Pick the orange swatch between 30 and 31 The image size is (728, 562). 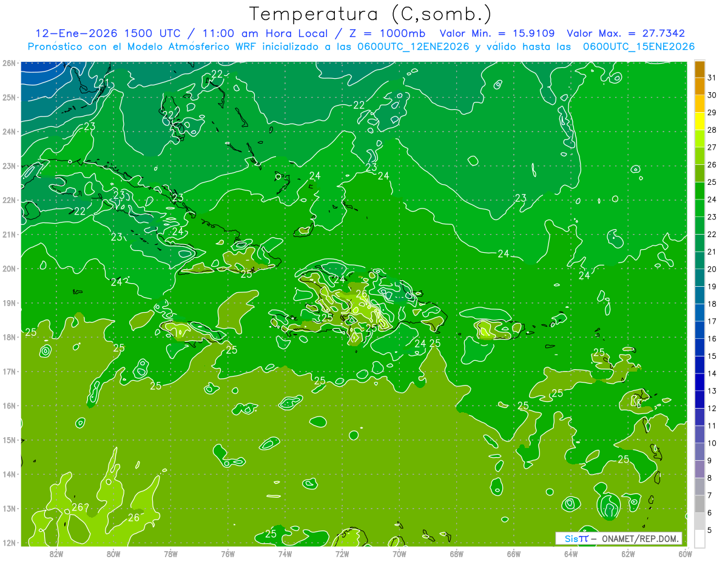point(699,87)
